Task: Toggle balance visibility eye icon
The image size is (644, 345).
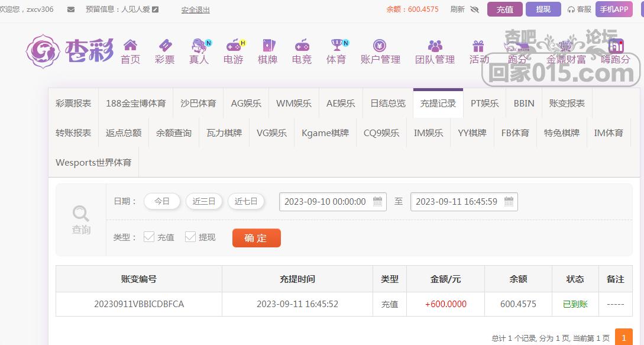Action: pos(474,9)
